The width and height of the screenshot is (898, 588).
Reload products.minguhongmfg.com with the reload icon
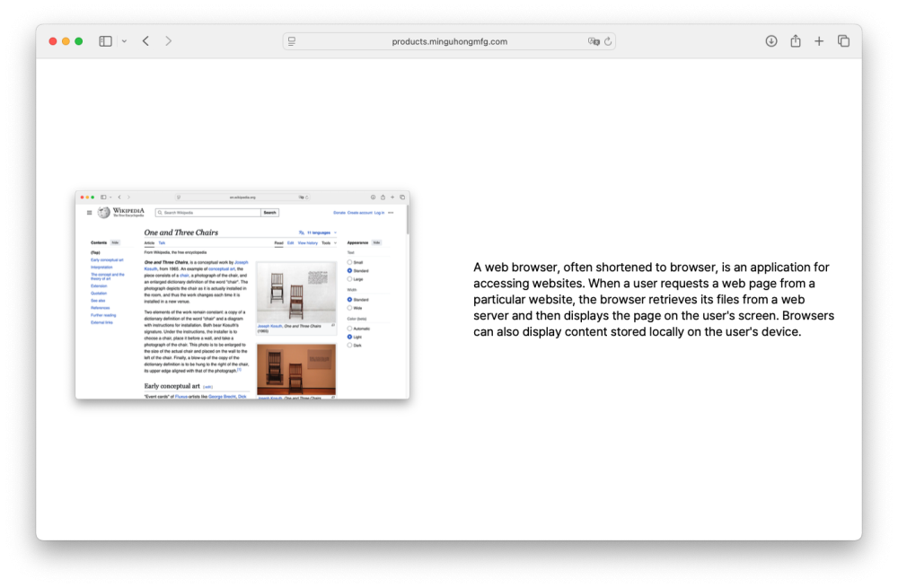pos(608,41)
